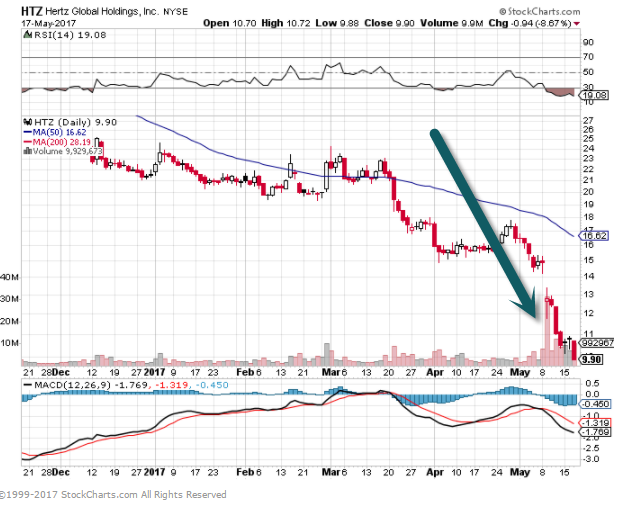The image size is (640, 507).
Task: Click the 16.62 moving average price tag
Action: [x=594, y=236]
